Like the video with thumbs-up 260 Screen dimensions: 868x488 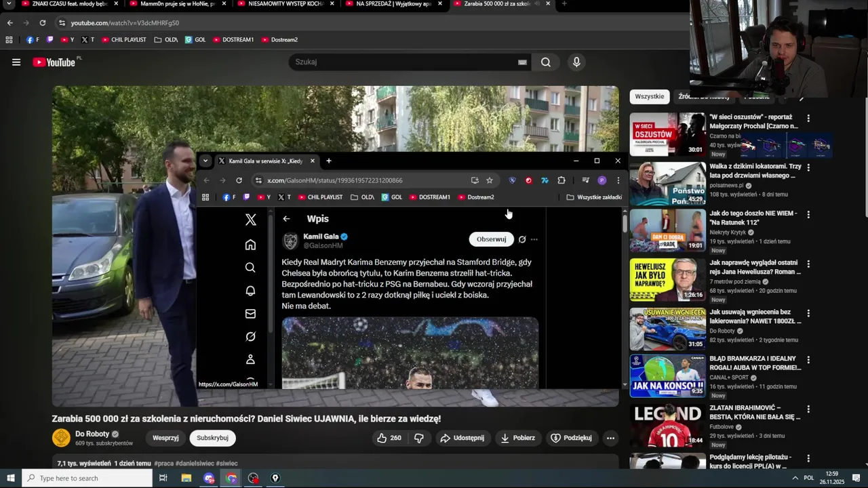(x=389, y=438)
